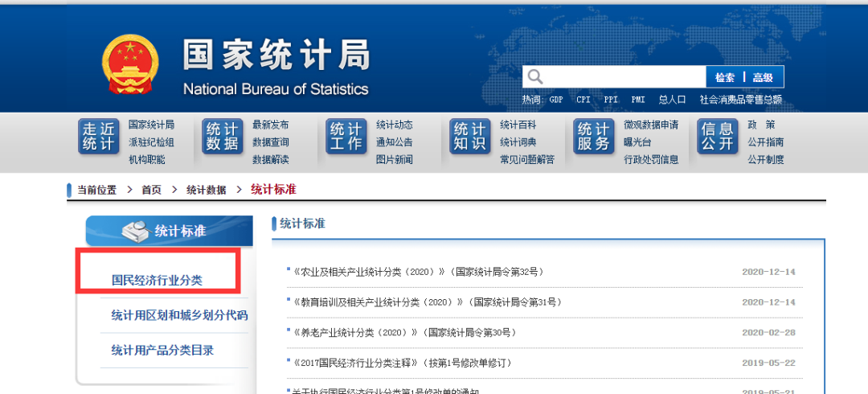Image resolution: width=868 pixels, height=394 pixels.
Task: Open 养老产业统计分类(2020) article
Action: pos(404,333)
